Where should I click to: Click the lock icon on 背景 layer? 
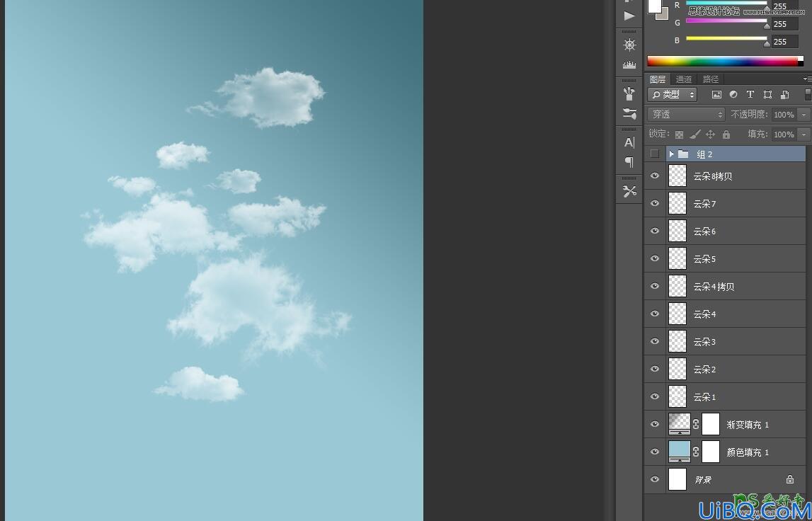[x=790, y=479]
